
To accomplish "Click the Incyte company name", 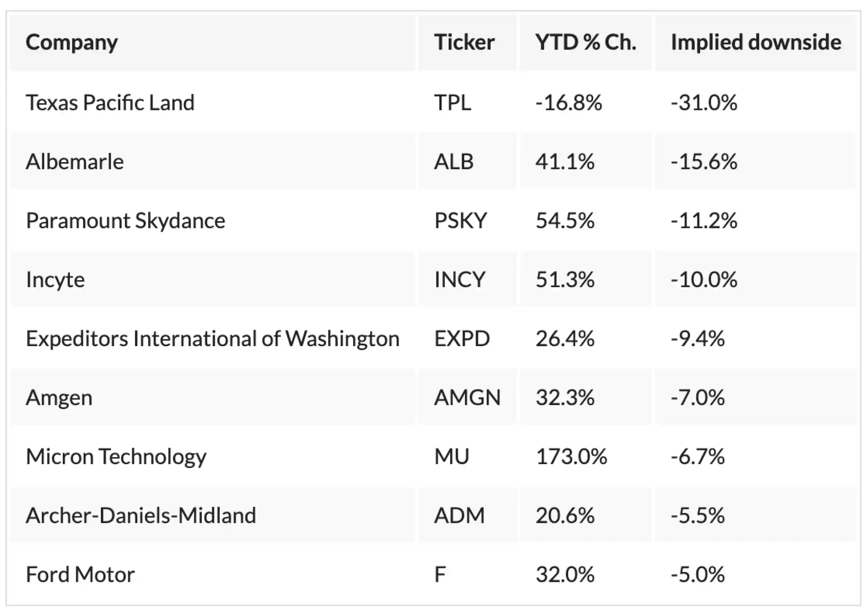I will (x=55, y=280).
